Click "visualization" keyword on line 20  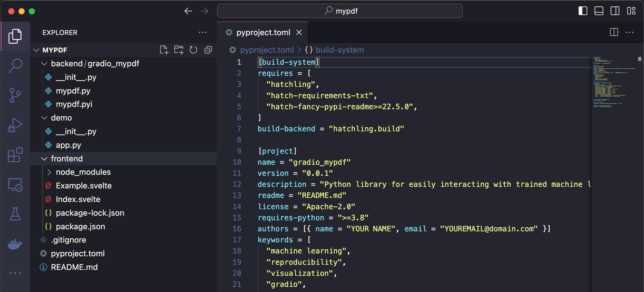[x=299, y=273]
